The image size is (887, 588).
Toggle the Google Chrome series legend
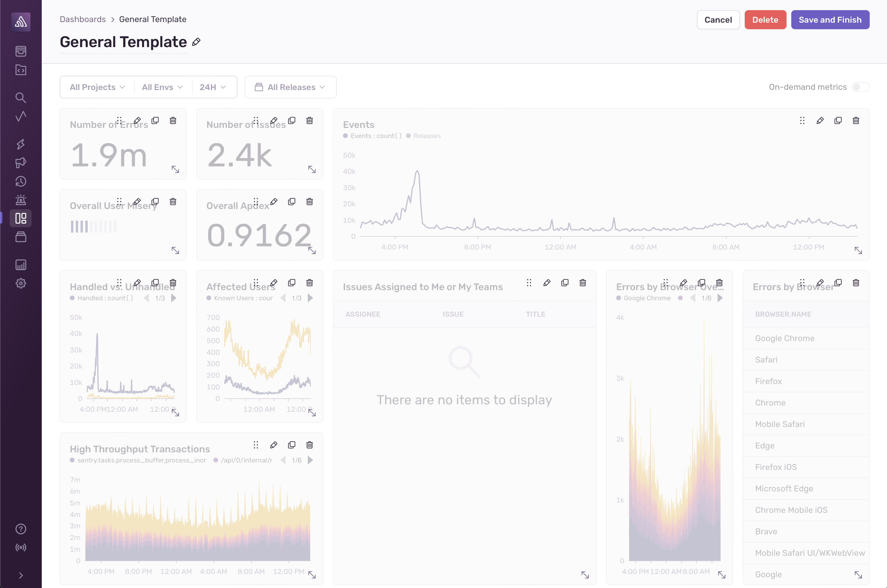pos(647,298)
